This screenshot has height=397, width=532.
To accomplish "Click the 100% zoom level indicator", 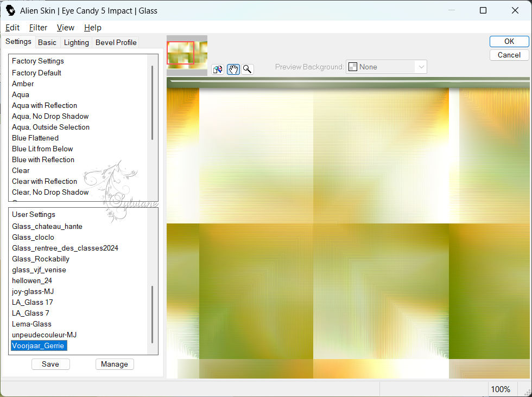I will 501,389.
